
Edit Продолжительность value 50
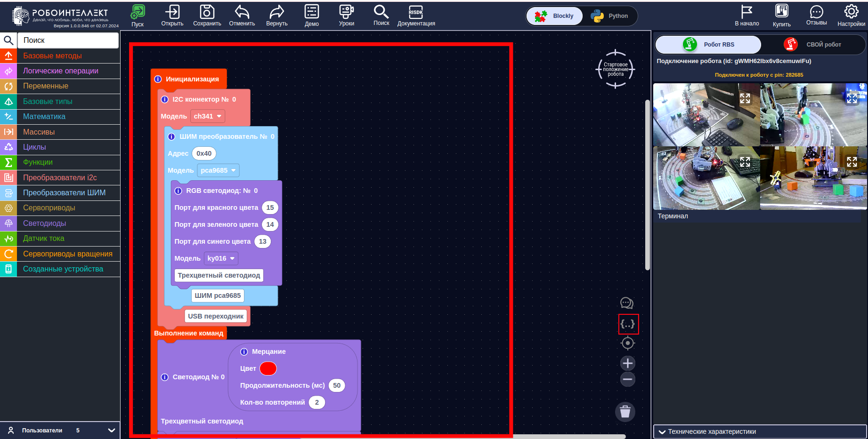pos(337,385)
